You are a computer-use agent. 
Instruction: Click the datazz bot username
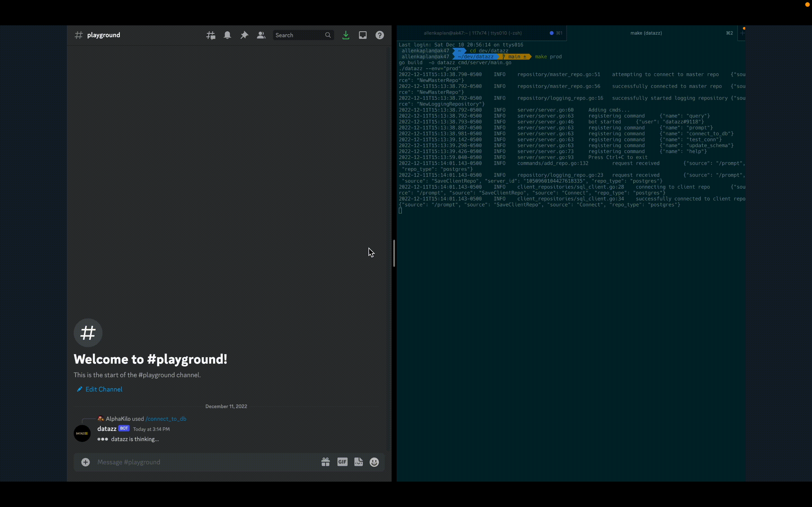click(x=107, y=429)
